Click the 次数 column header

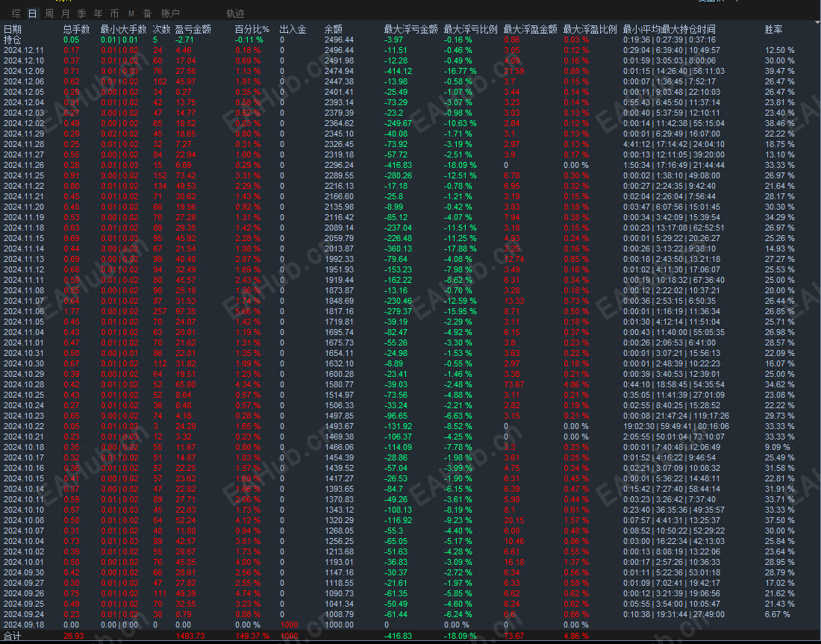162,29
